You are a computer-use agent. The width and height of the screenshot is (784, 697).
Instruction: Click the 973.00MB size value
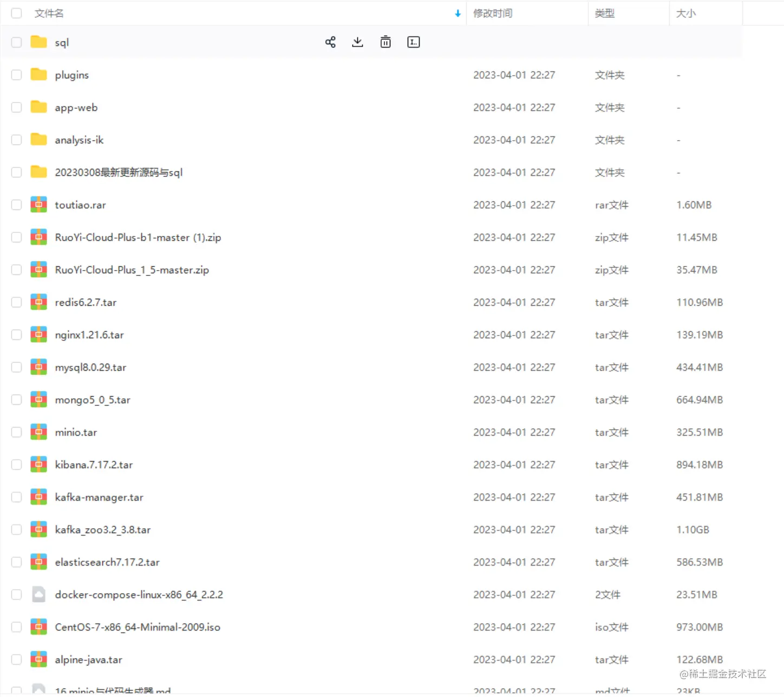pos(700,627)
